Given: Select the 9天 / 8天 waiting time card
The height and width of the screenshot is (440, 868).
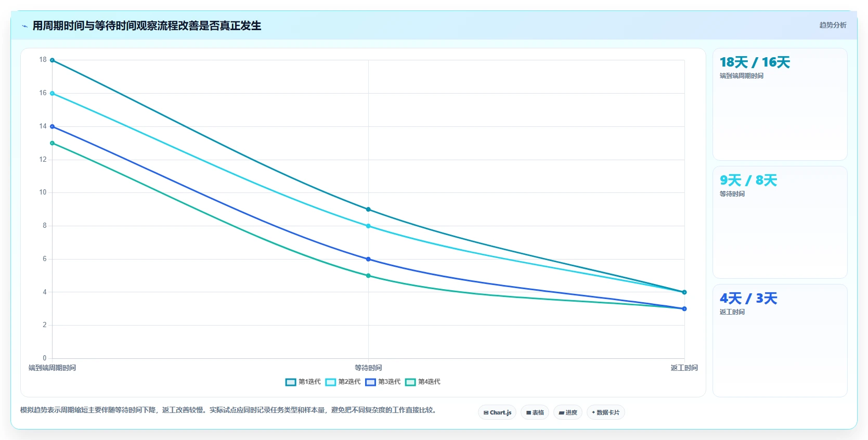Looking at the screenshot, I should [x=780, y=222].
